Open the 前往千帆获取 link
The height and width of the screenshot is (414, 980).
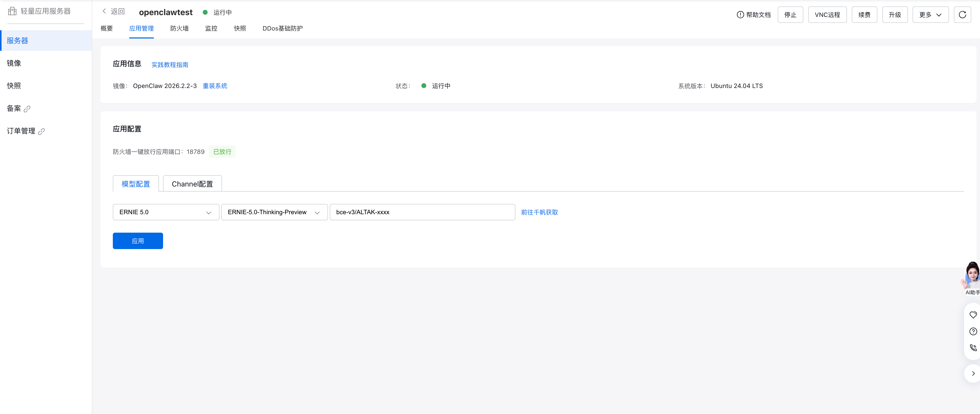[539, 212]
